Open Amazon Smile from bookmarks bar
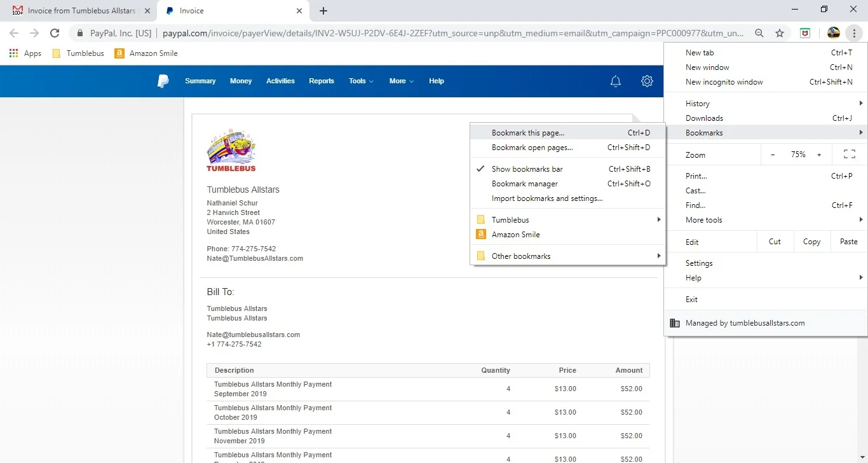This screenshot has height=463, width=868. [x=146, y=53]
